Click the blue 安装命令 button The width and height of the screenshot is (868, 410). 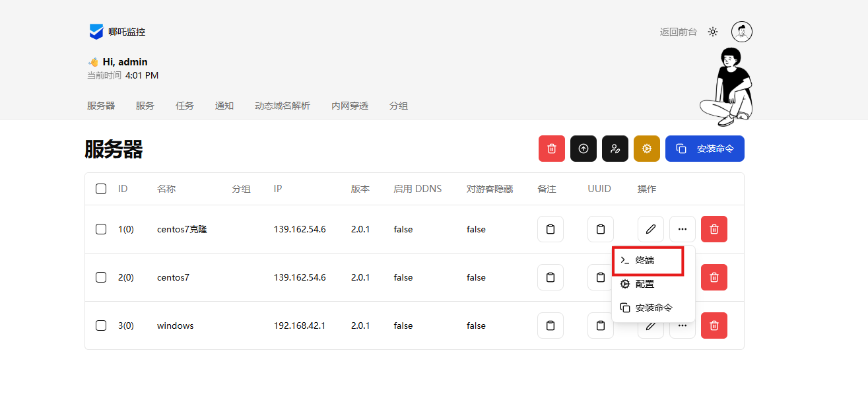point(705,149)
